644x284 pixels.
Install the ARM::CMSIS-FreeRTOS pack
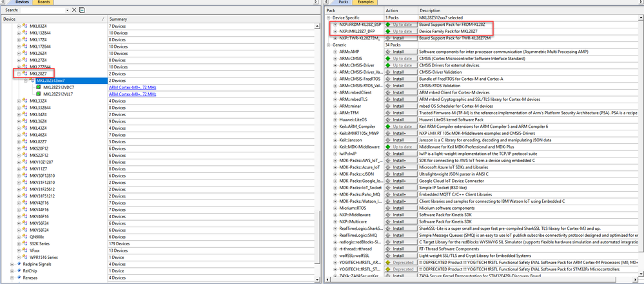(x=400, y=79)
